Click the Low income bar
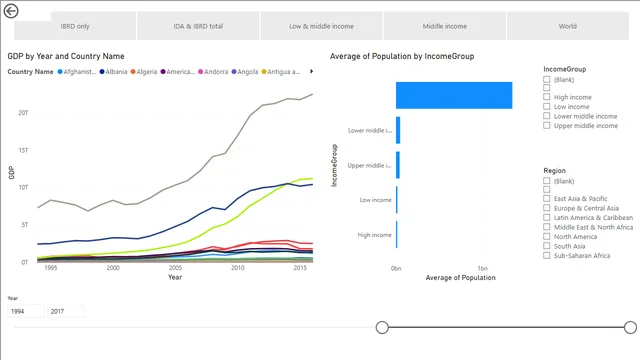The image size is (640, 360). (x=397, y=200)
